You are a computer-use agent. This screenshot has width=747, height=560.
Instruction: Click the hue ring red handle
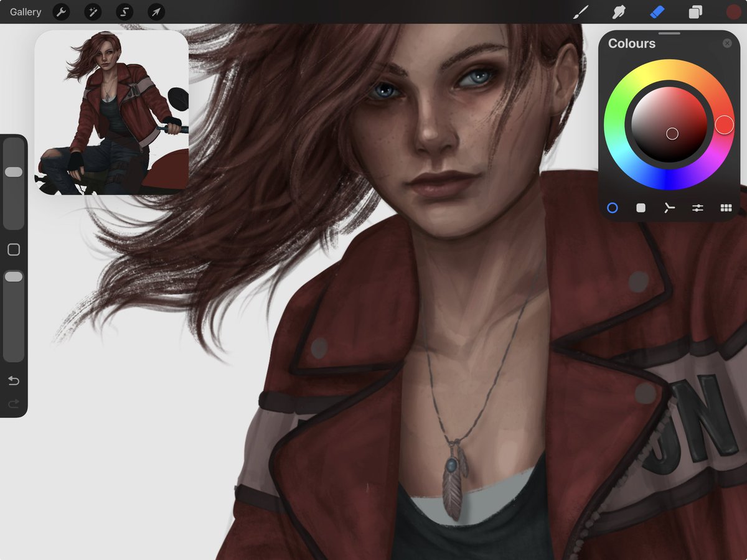(724, 124)
